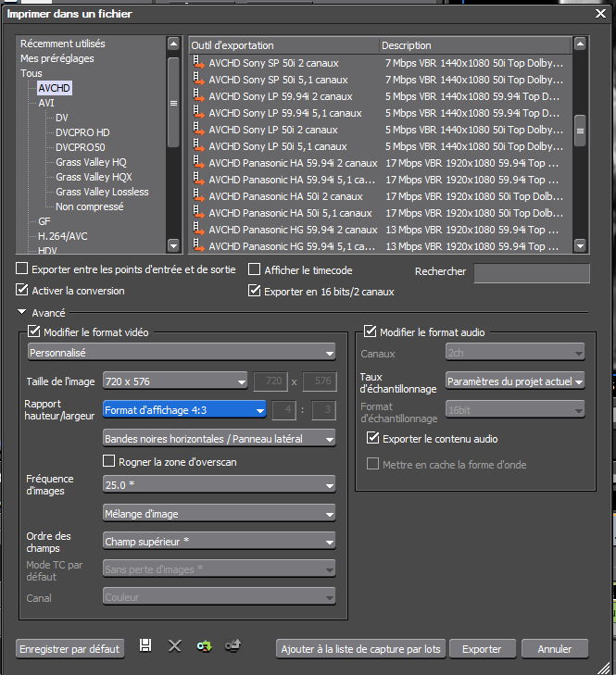616x675 pixels.
Task: Open the Taille de l'image 720 x 576 dropdown
Action: tap(175, 381)
